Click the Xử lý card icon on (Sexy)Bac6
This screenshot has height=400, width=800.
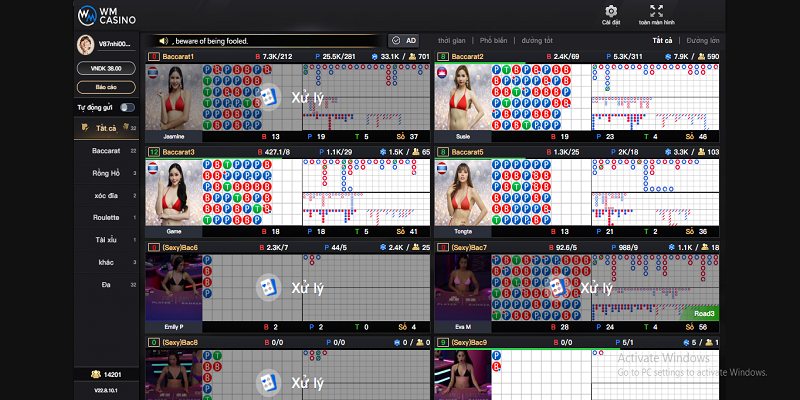click(268, 287)
